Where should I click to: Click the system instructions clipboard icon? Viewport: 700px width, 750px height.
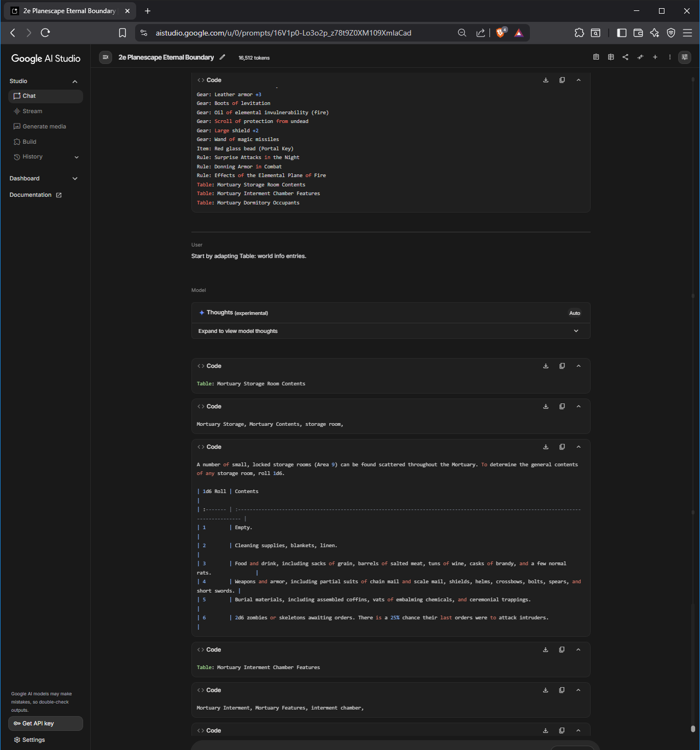point(596,57)
